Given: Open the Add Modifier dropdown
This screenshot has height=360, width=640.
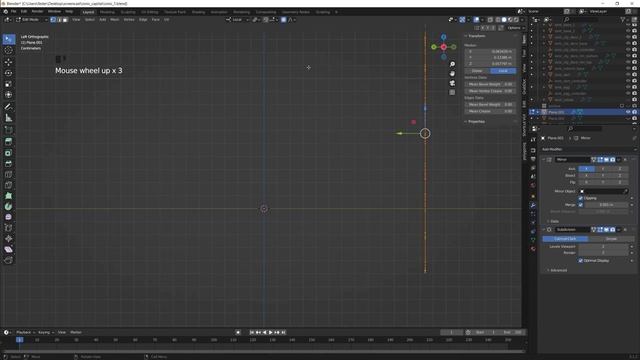Looking at the screenshot, I should [x=588, y=149].
